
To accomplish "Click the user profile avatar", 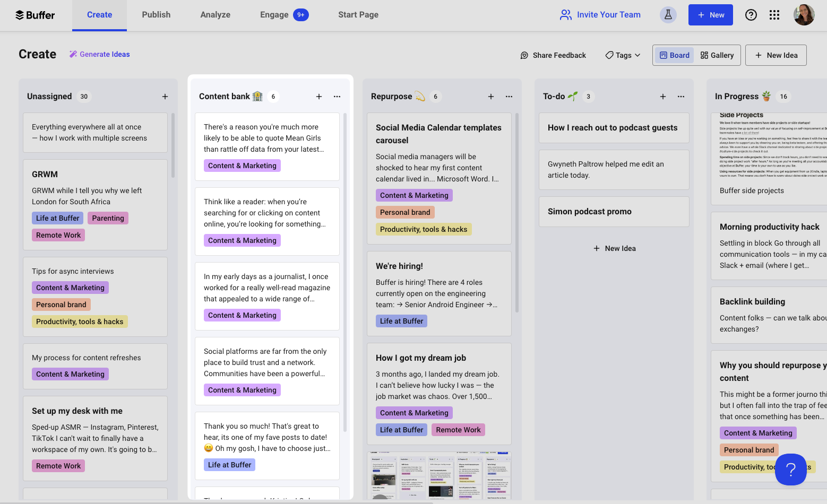I will pos(804,15).
